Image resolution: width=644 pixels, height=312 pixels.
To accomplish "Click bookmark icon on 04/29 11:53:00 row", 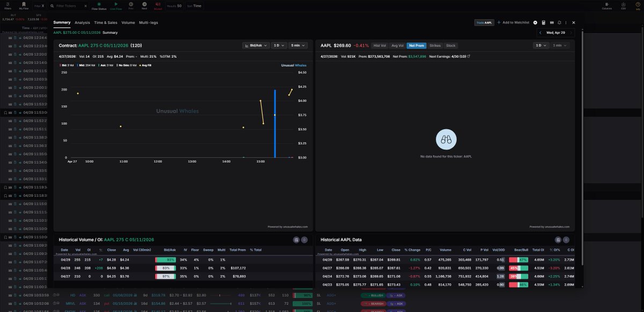I will coord(5,113).
